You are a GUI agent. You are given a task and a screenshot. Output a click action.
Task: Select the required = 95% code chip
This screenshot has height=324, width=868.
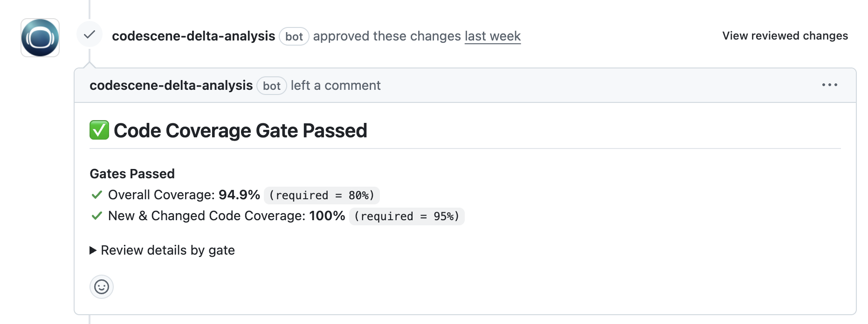[406, 216]
